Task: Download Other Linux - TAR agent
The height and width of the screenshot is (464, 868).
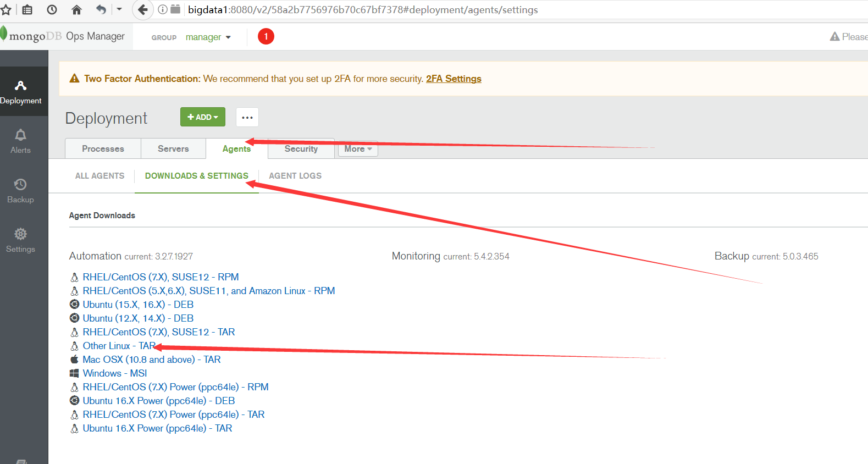Action: pyautogui.click(x=119, y=346)
